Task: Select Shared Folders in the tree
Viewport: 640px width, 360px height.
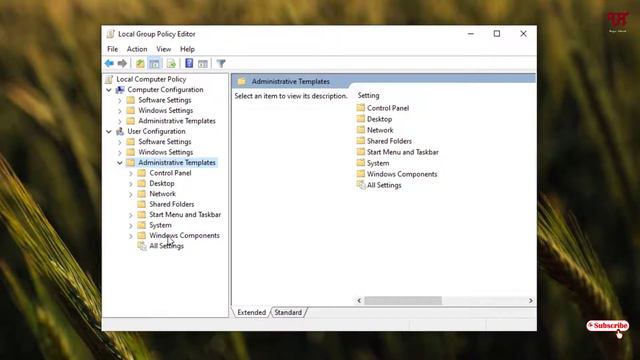Action: tap(171, 204)
